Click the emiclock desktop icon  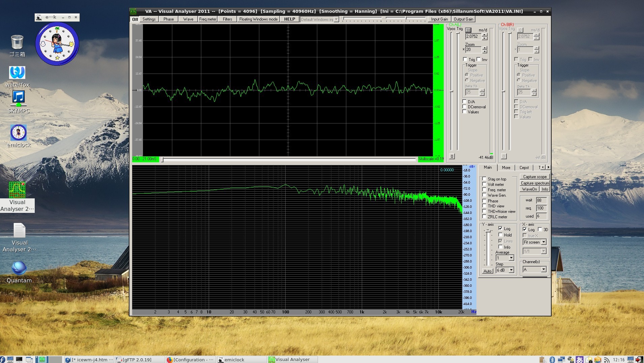click(x=19, y=133)
